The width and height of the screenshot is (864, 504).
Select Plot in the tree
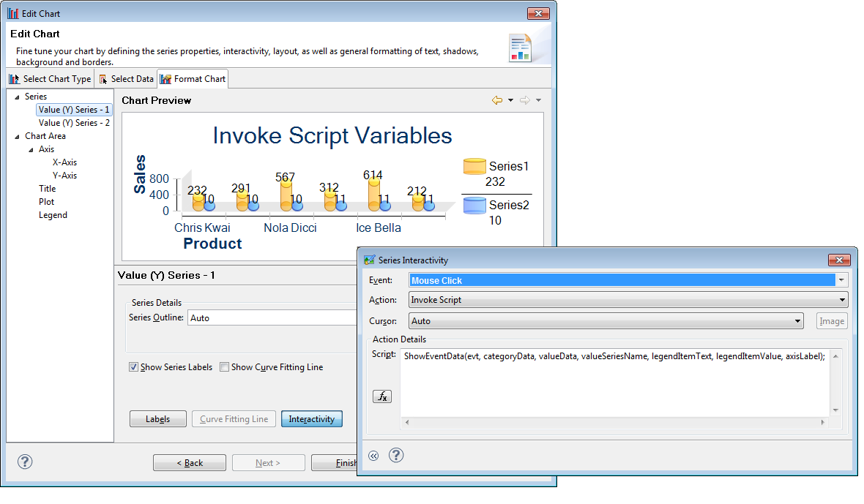[46, 202]
